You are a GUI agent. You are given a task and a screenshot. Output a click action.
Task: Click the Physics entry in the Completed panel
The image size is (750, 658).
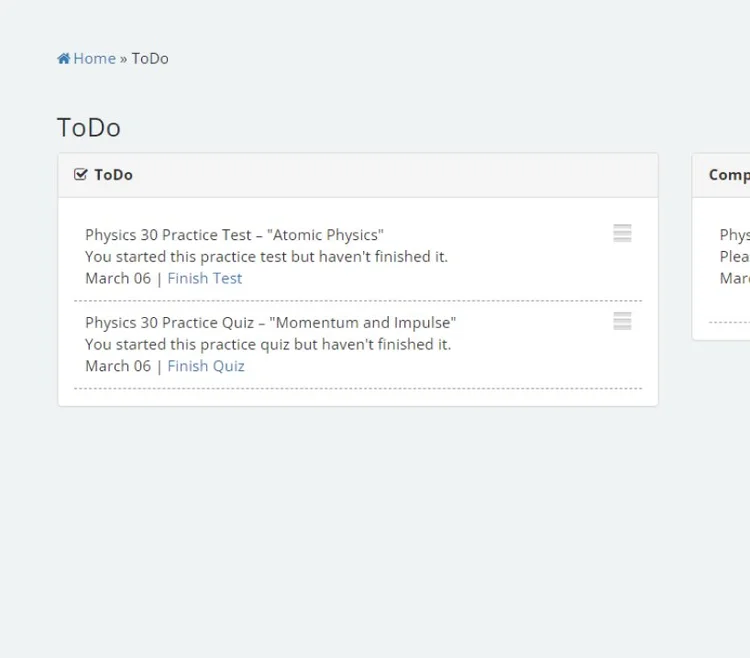(x=734, y=235)
